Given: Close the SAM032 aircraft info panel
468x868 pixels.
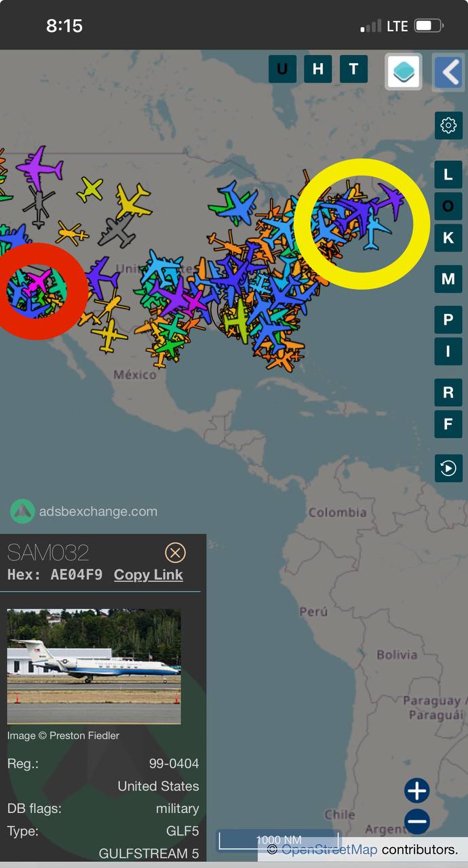Looking at the screenshot, I should pyautogui.click(x=175, y=553).
